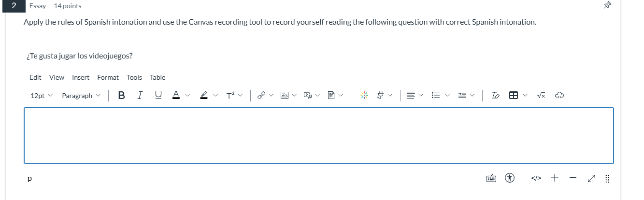
Task: Open the record/upload media tool
Action: [308, 96]
